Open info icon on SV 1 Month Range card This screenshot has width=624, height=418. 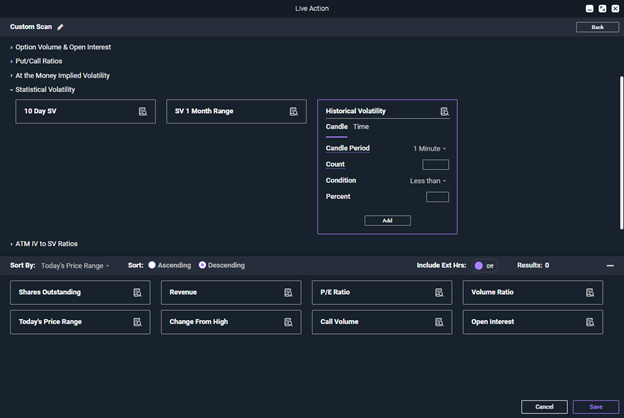(x=293, y=111)
